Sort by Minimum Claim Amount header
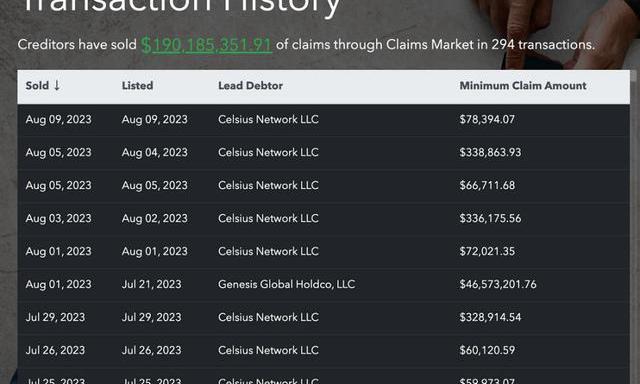This screenshot has width=640, height=384. click(x=523, y=86)
